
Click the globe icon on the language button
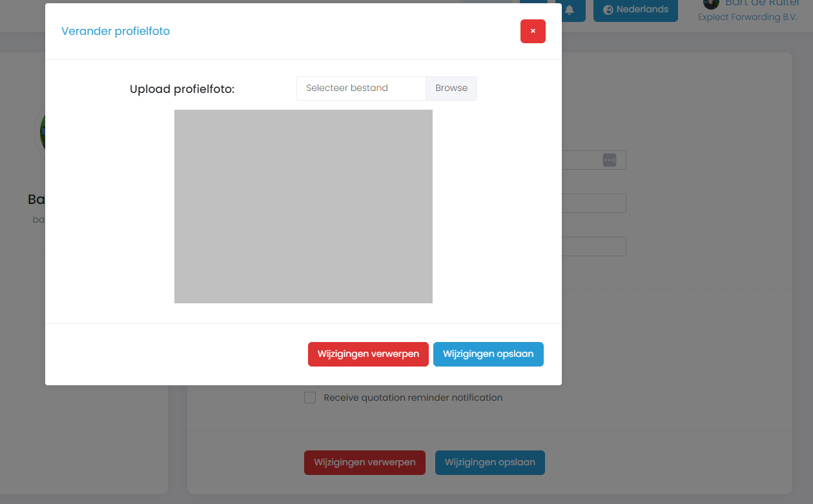tap(608, 10)
